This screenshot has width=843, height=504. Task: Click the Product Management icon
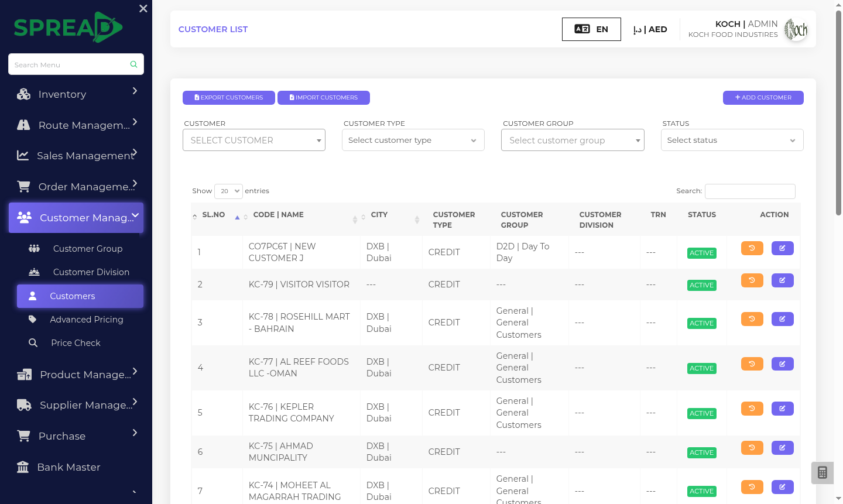coord(25,375)
